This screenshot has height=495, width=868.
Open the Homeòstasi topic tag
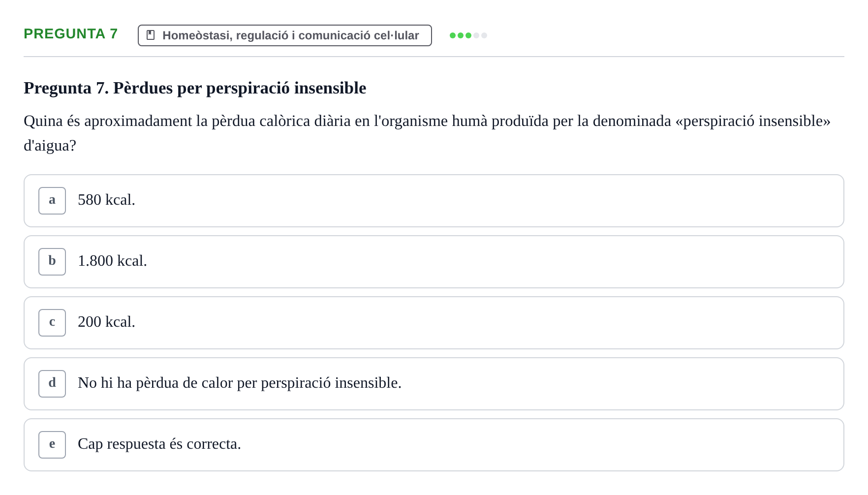tap(285, 35)
